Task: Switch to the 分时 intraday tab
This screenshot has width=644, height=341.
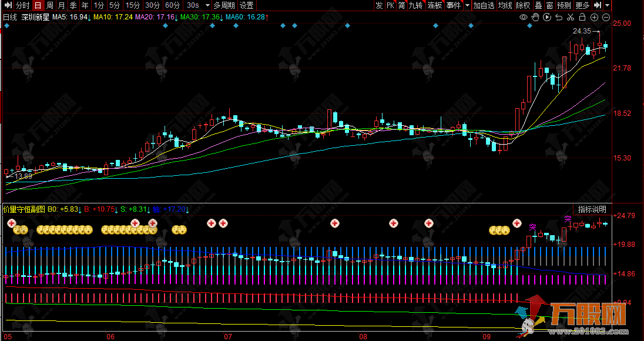Action: (22, 5)
